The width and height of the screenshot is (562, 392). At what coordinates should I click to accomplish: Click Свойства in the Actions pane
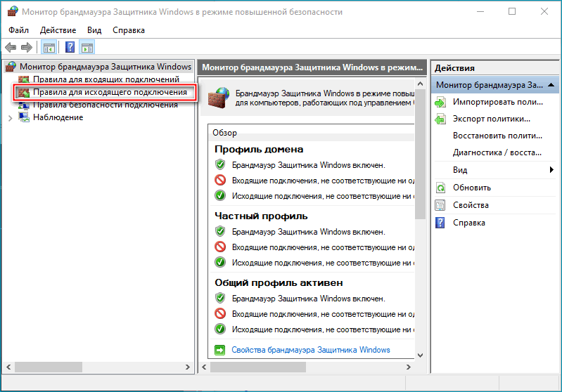471,205
